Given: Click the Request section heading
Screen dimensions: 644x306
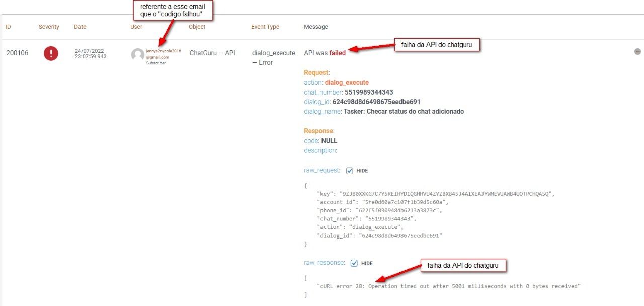Looking at the screenshot, I should 316,73.
